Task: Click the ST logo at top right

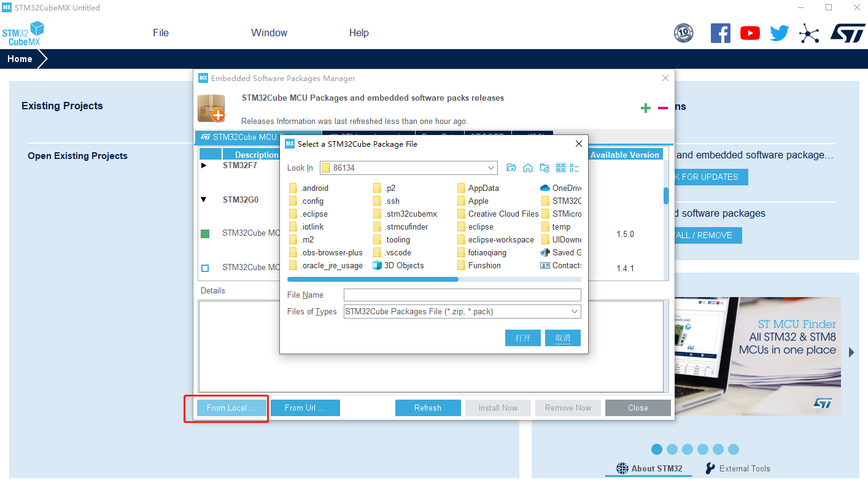Action: click(848, 33)
